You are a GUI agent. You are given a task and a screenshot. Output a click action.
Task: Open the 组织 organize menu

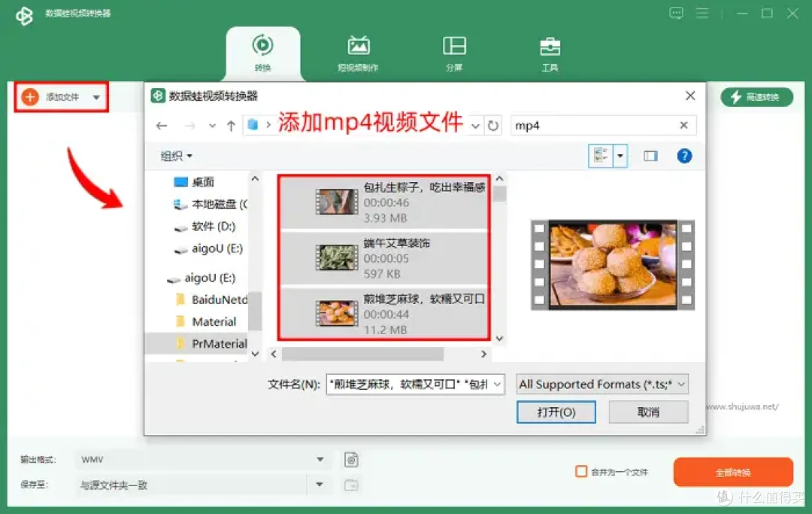pyautogui.click(x=176, y=156)
